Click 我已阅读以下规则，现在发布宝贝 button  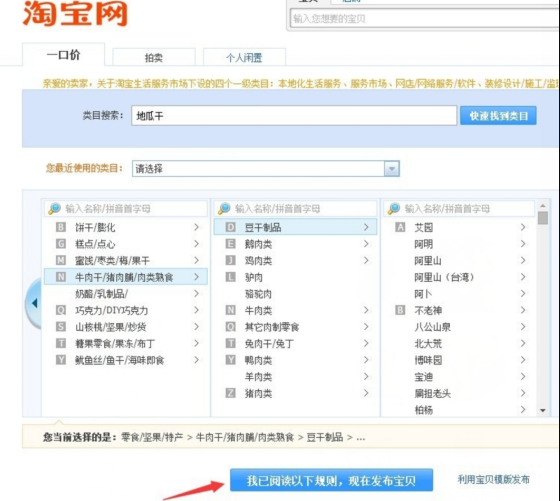331,480
